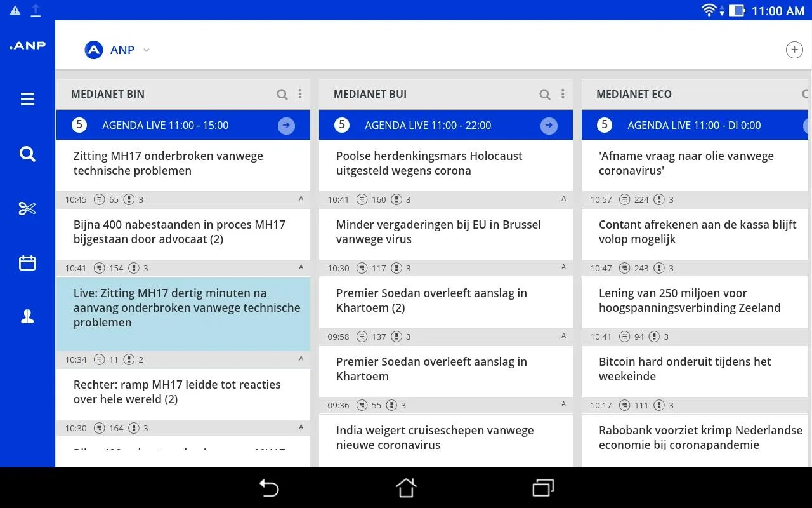Open Agenda Live 11:00 - 15:00 bar
The image size is (812, 508).
pos(183,125)
